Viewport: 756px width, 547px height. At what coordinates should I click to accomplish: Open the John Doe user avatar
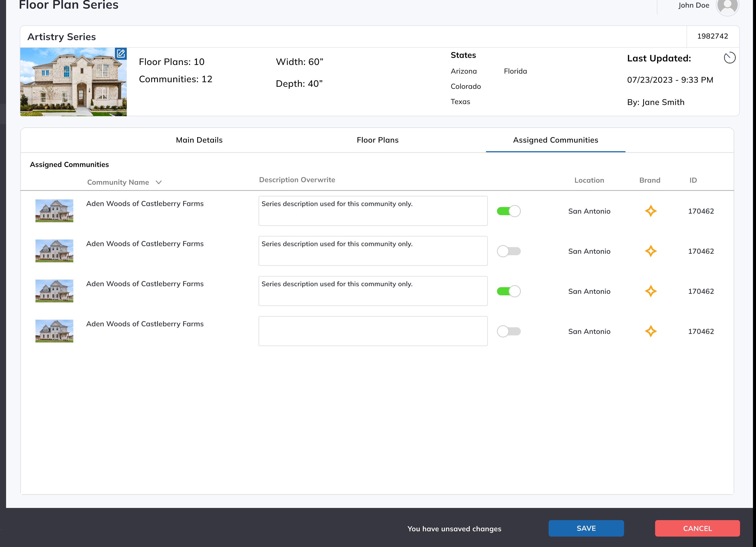click(x=727, y=6)
